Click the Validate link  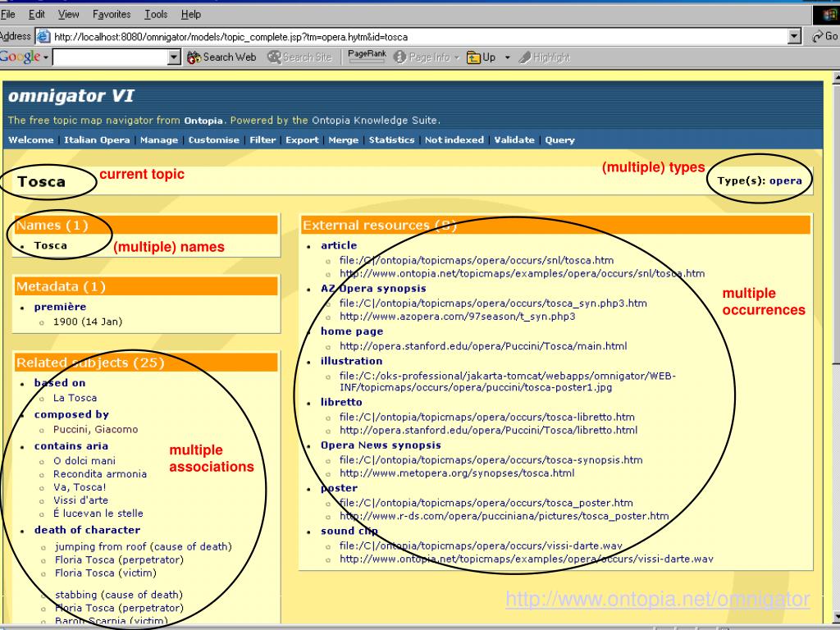[514, 139]
